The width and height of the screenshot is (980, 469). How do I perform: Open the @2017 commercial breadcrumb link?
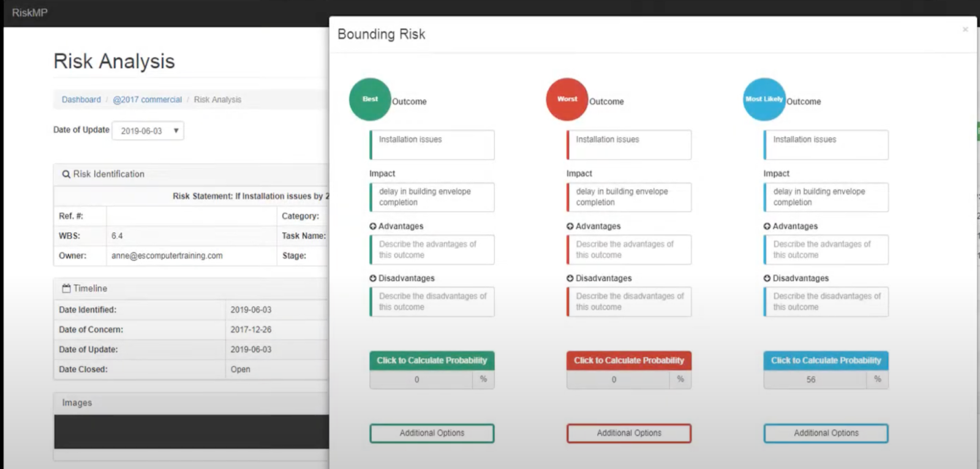(148, 99)
